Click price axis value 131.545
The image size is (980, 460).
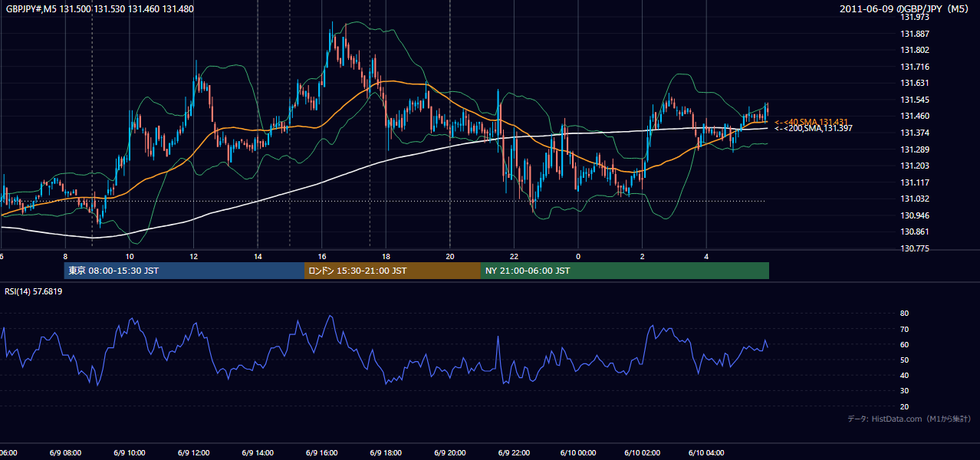915,100
